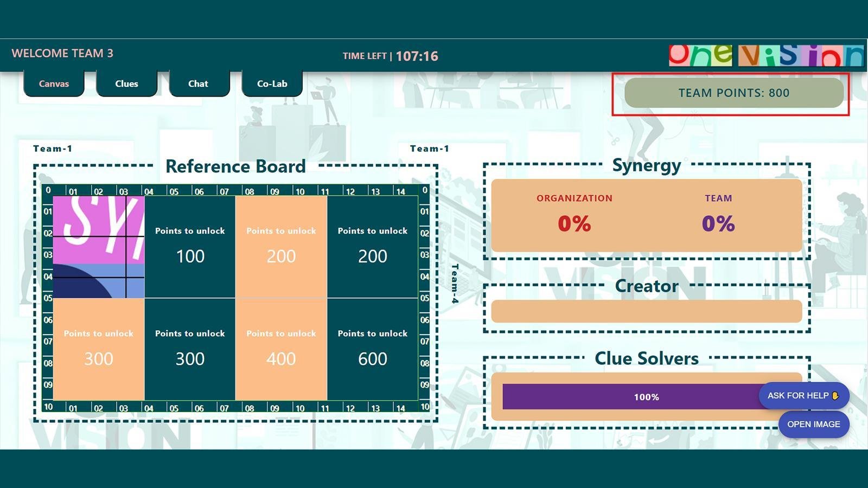Unlock the dark teal 300 points tile
The image size is (868, 488).
tap(190, 349)
